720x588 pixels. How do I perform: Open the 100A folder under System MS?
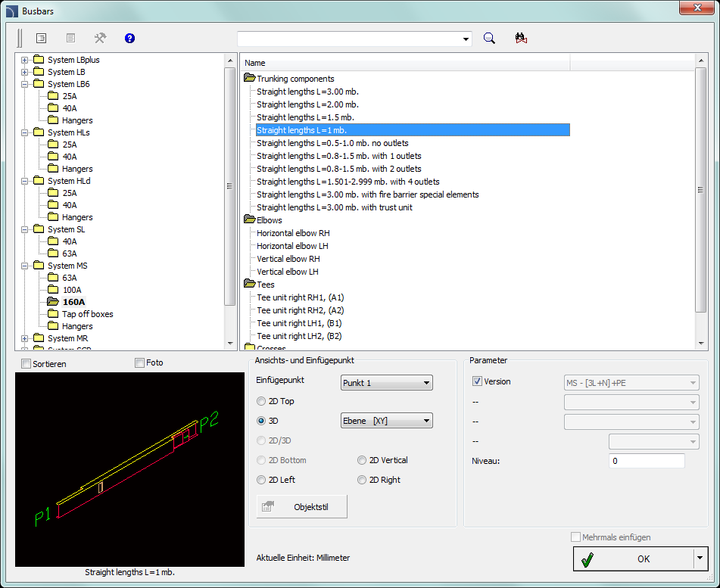pos(71,290)
